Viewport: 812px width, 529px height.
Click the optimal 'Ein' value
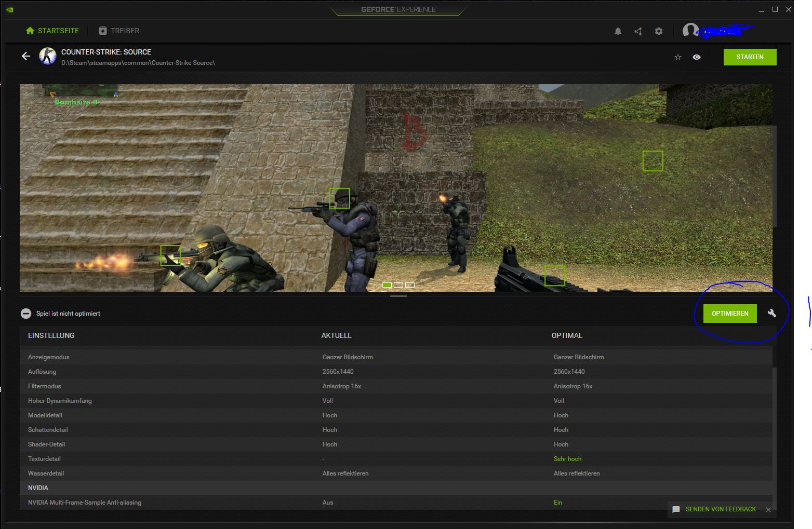[x=558, y=503]
